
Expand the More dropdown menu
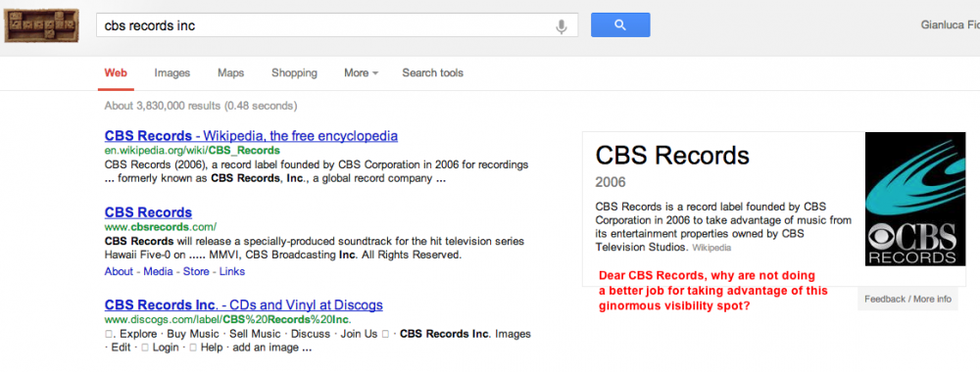[362, 73]
